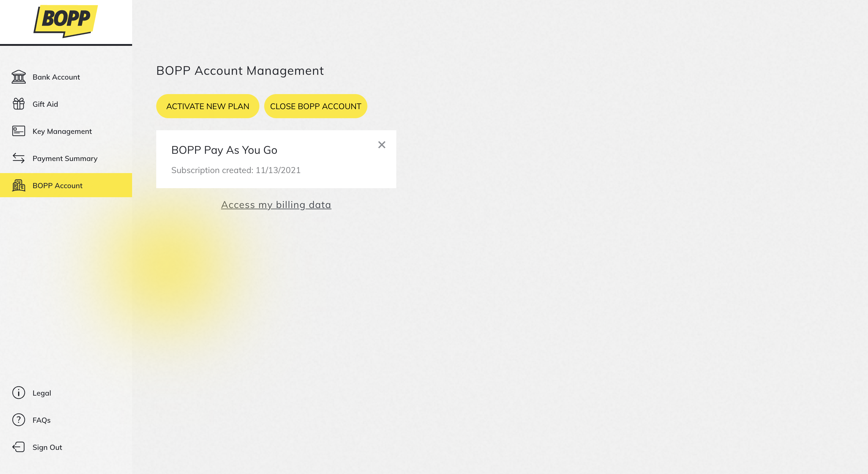
Task: Click the gift box icon
Action: pyautogui.click(x=18, y=104)
